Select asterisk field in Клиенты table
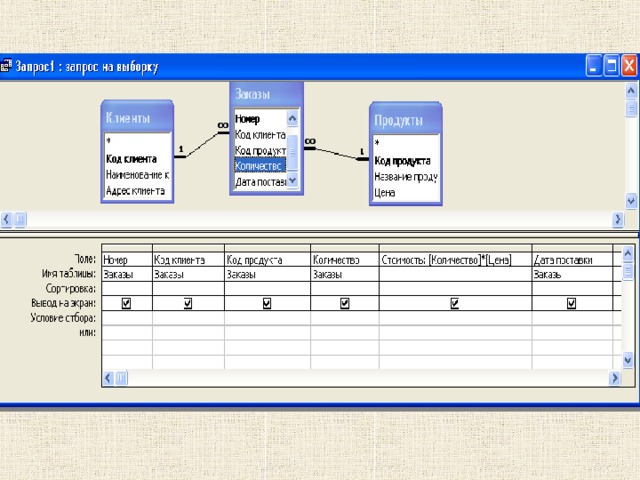Viewport: 640px width, 480px height. tap(137, 142)
